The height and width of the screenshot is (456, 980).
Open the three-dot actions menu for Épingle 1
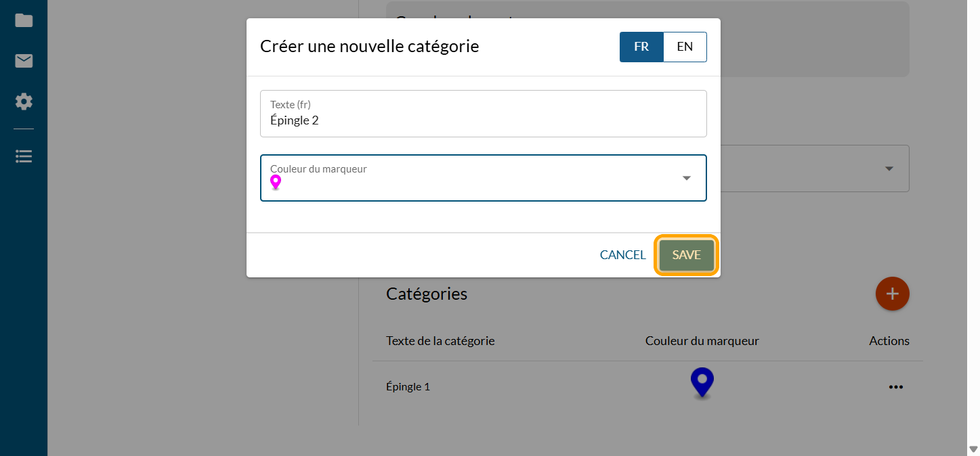point(895,387)
